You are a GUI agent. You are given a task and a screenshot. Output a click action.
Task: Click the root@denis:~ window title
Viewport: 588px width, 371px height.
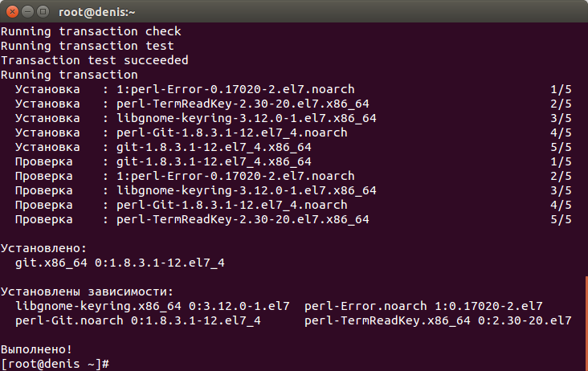click(x=96, y=12)
